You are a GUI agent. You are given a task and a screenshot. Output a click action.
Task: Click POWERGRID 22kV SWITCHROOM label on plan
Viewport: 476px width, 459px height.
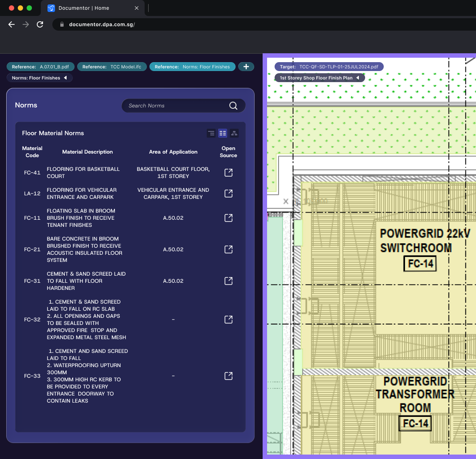coord(425,241)
